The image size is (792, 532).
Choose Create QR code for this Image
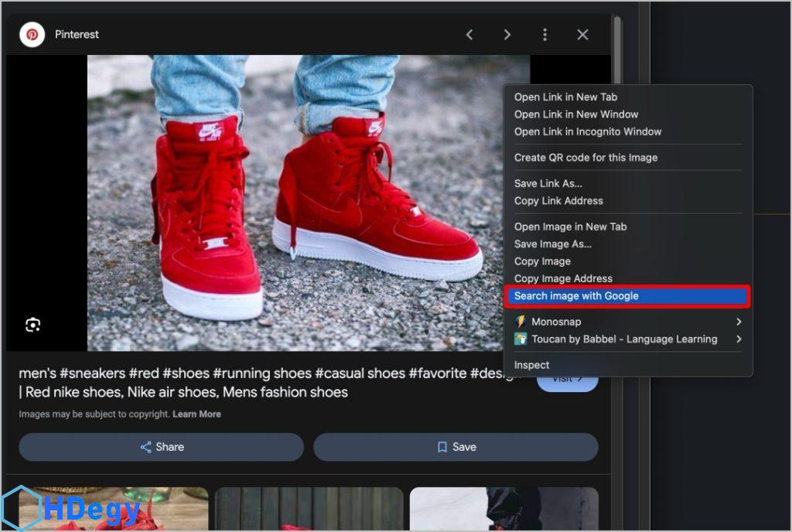click(x=585, y=157)
